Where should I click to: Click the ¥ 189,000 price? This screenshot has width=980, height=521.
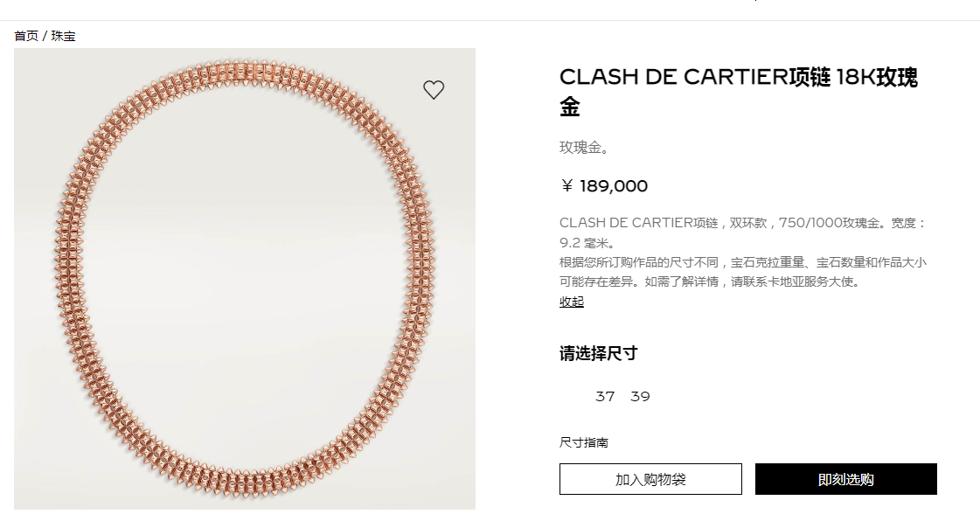click(604, 186)
